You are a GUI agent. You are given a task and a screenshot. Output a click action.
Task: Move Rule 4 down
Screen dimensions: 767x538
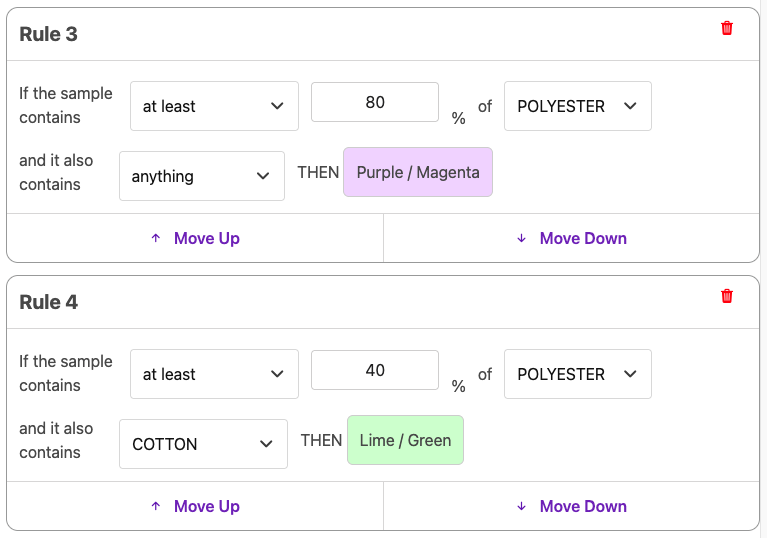571,506
